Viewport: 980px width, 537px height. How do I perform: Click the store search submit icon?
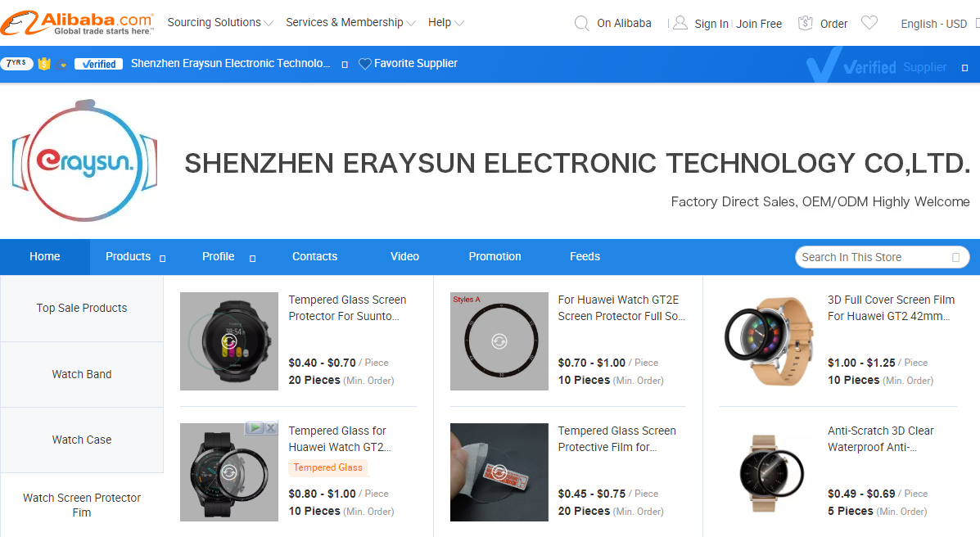point(955,258)
